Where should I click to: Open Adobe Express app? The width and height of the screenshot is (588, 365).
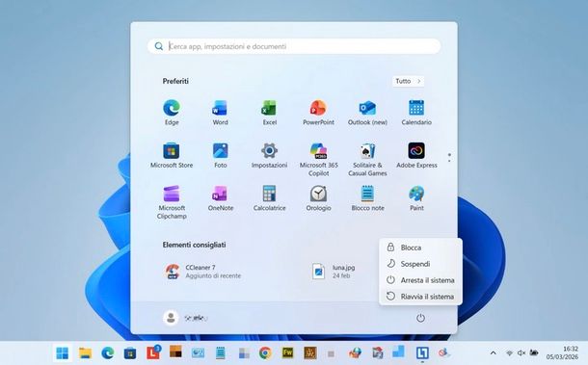click(x=416, y=155)
